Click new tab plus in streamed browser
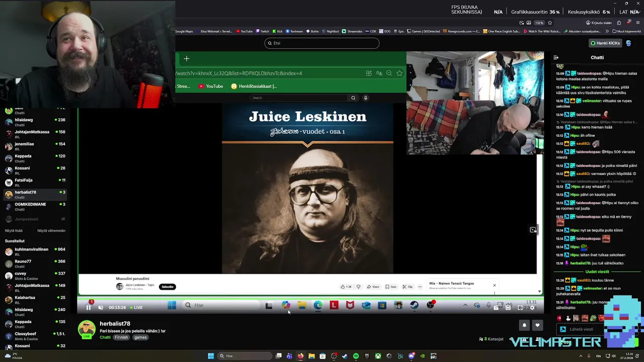The image size is (644, 362). 186,59
